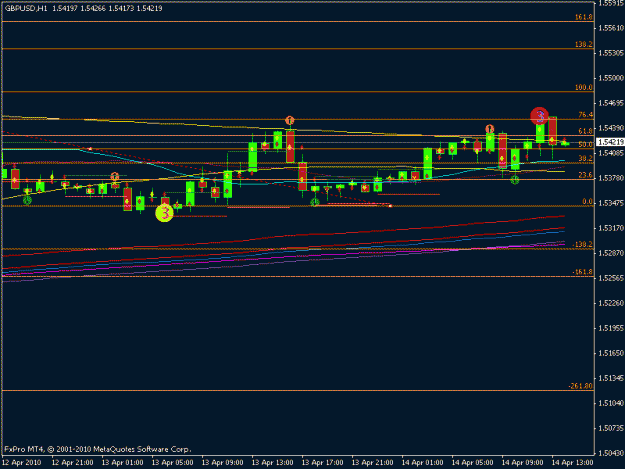
Task: Select the -161.8 Fibonacci level label
Action: (582, 272)
